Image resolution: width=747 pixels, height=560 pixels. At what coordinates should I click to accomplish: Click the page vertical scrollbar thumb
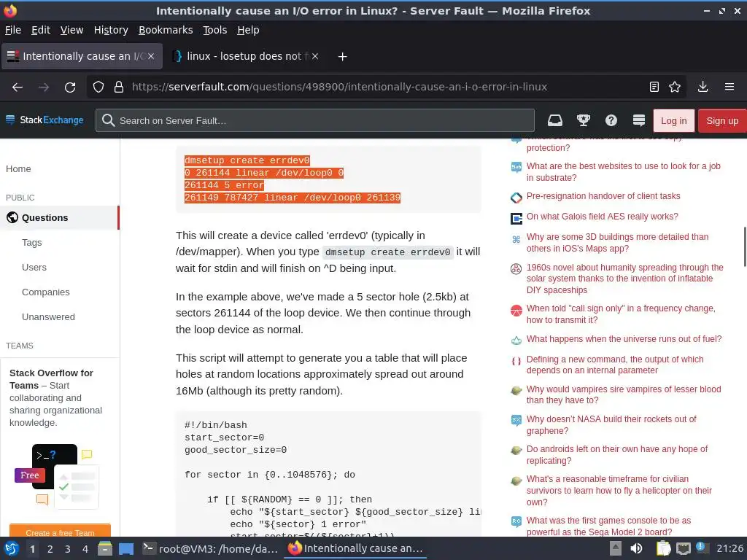[x=745, y=246]
